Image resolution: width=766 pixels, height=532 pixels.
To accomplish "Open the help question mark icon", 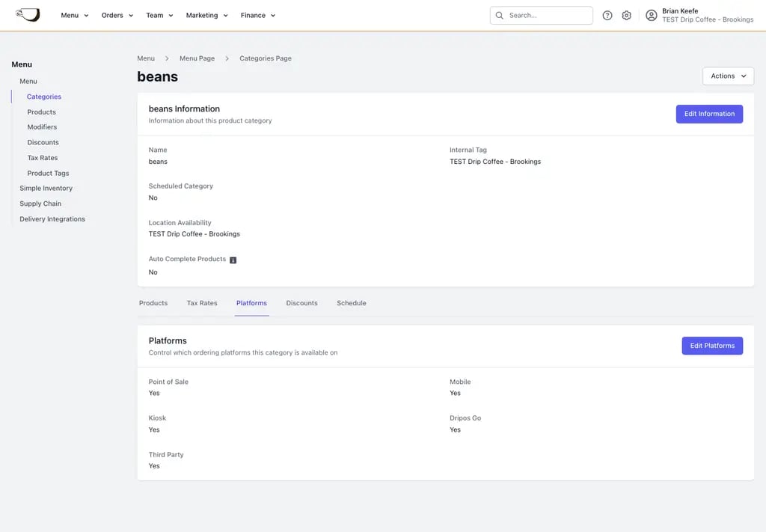I will [x=607, y=16].
